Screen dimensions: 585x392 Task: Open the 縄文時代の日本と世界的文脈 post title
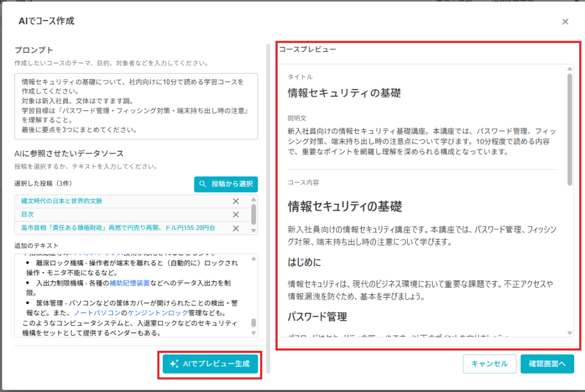(62, 201)
